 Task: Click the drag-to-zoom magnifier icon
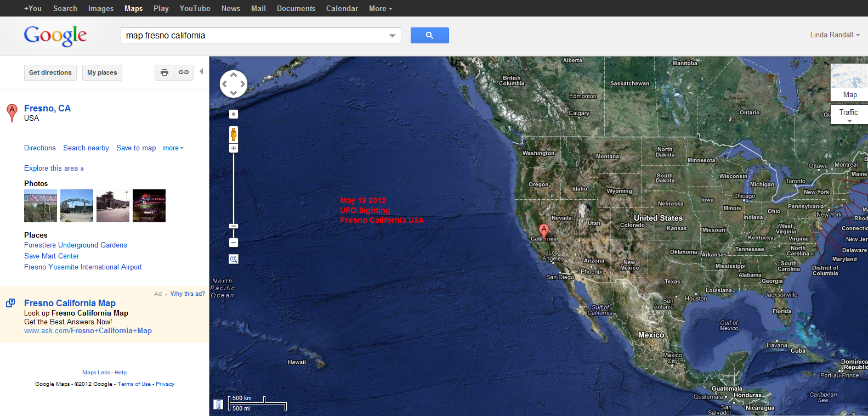coord(234,259)
